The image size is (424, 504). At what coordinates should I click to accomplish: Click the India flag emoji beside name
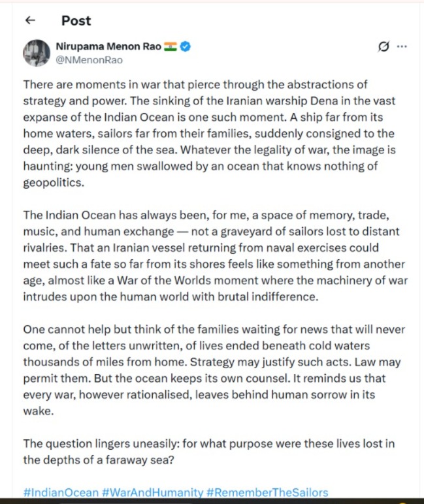pyautogui.click(x=171, y=46)
